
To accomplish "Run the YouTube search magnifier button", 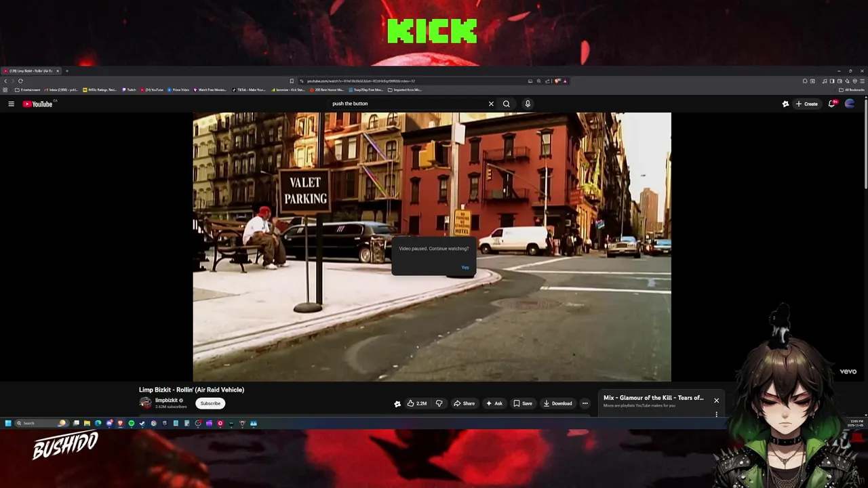I will tap(506, 104).
